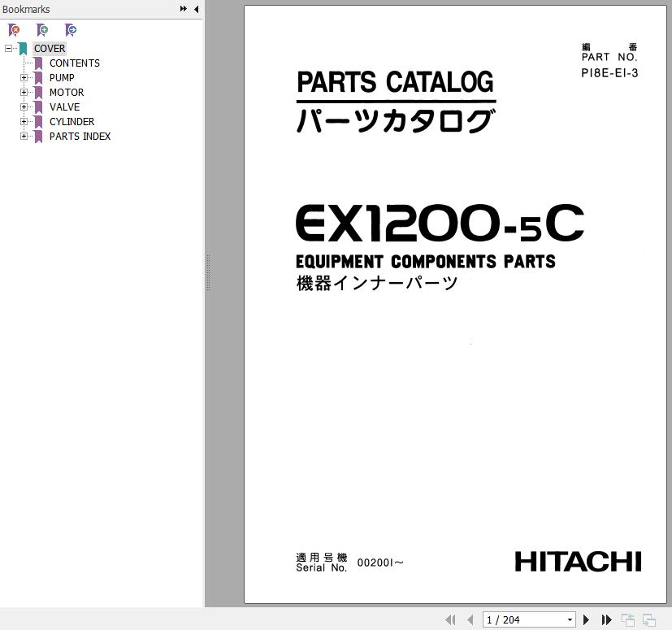Expand all bookmarks with double-arrow icon
The image size is (672, 630).
(x=184, y=9)
